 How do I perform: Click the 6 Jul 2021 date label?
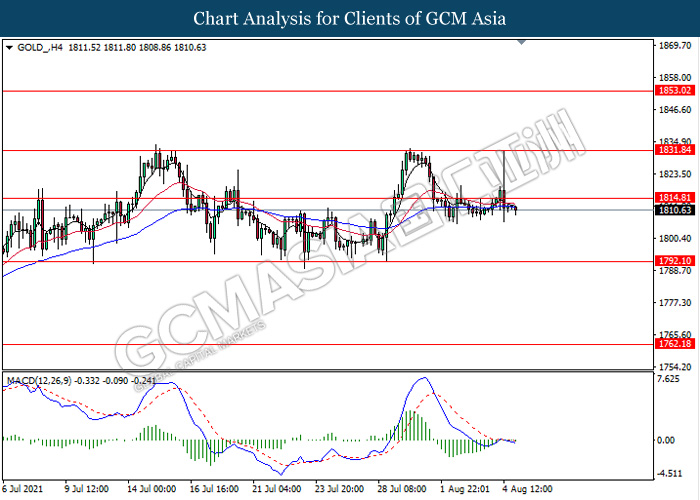[x=24, y=490]
